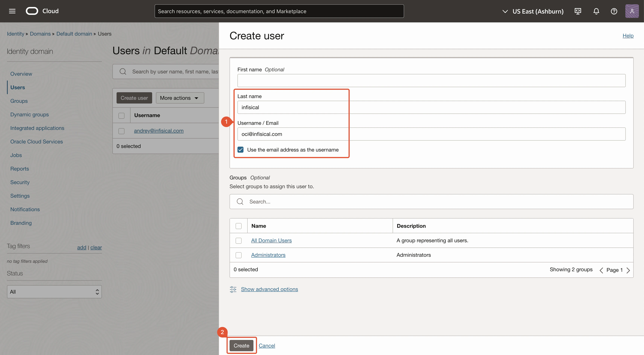Viewport: 644px width, 355px height.
Task: Open the user profile avatar
Action: click(632, 11)
